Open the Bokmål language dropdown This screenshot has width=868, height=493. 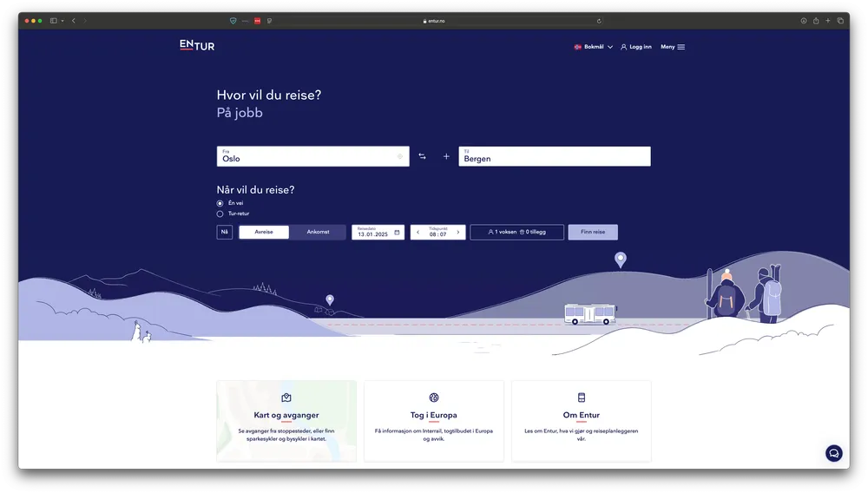coord(594,47)
